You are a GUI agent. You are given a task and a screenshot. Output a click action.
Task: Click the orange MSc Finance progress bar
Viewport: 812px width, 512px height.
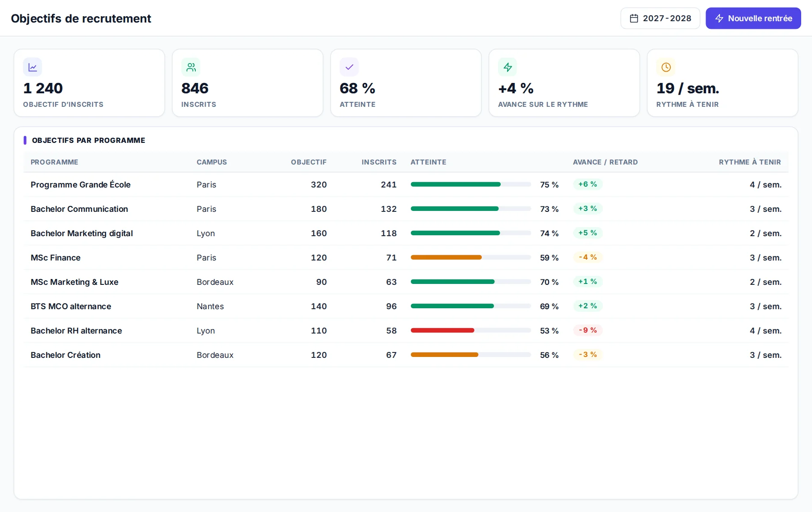click(471, 257)
